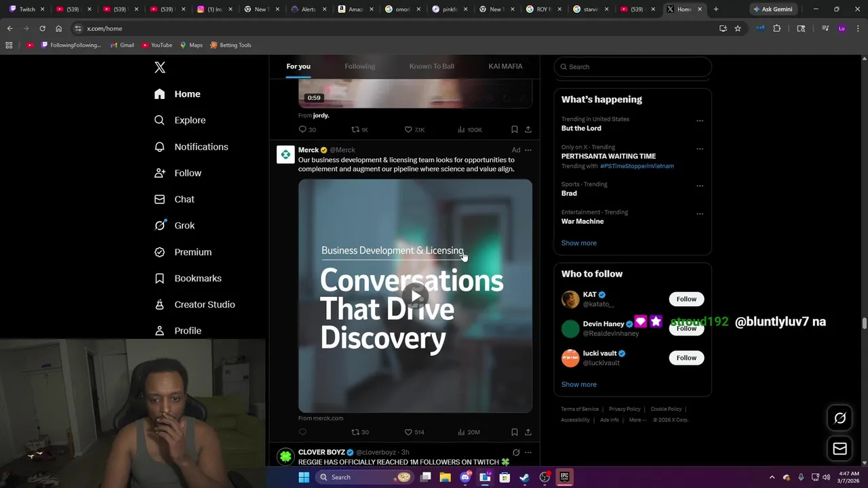Repost the Merck ad with 30 reposts
Viewport: 868px width, 488px height.
pyautogui.click(x=359, y=432)
